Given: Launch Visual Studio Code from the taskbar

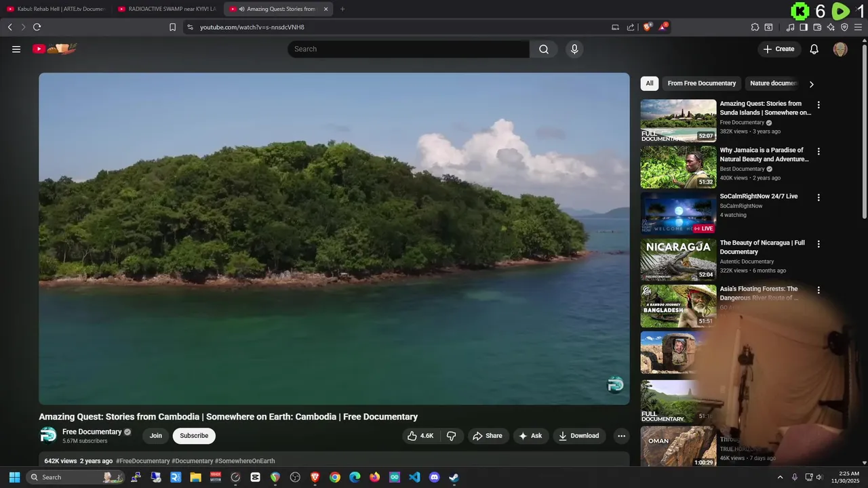Looking at the screenshot, I should coord(414,477).
